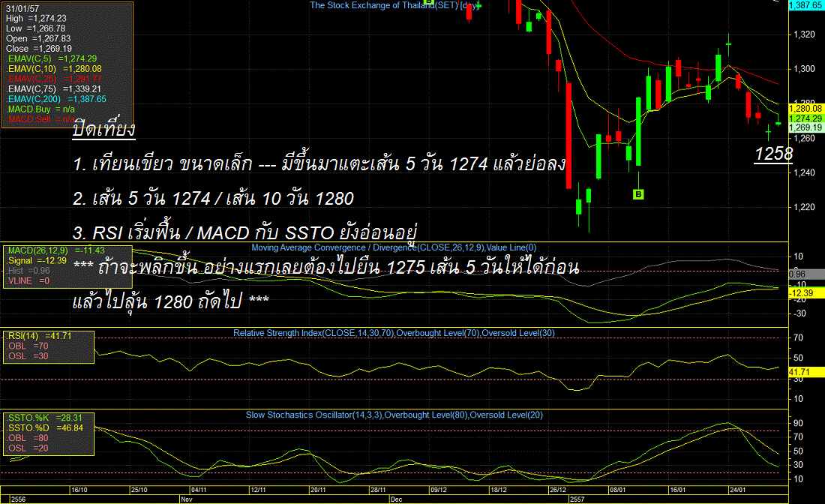
Task: Click the 04/11 date on the time axis
Action: point(198,490)
